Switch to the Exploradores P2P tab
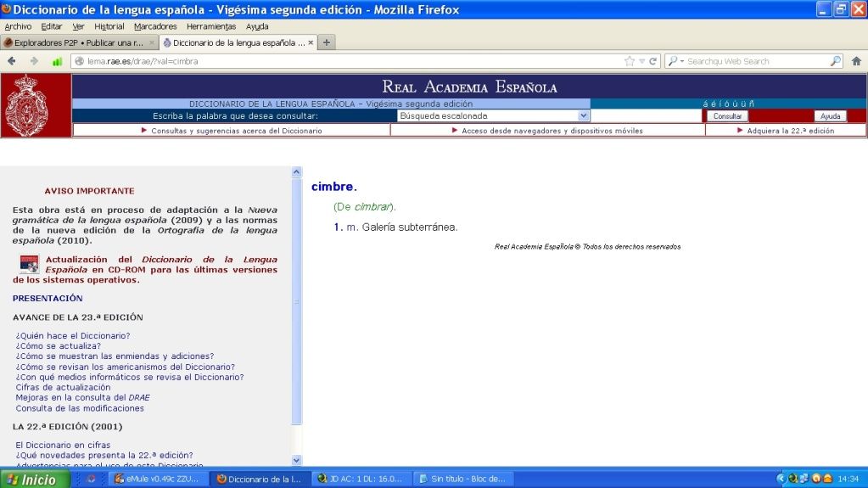The height and width of the screenshot is (488, 868). (79, 42)
